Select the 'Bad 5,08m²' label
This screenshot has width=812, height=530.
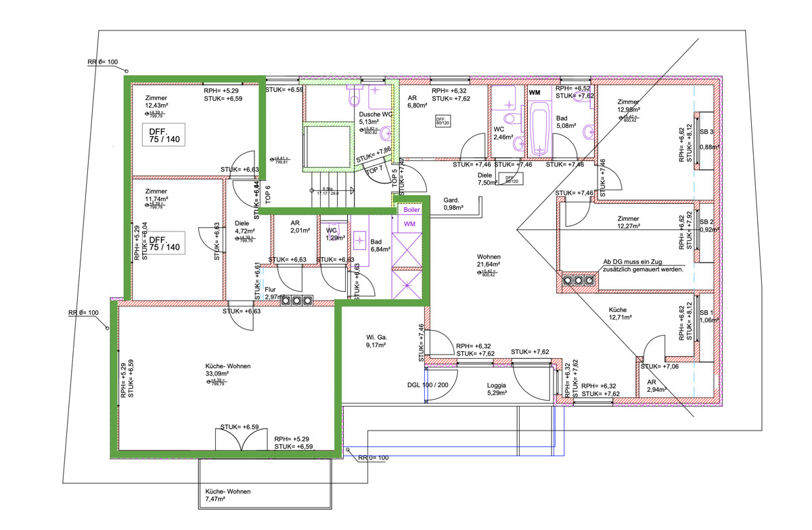566,122
